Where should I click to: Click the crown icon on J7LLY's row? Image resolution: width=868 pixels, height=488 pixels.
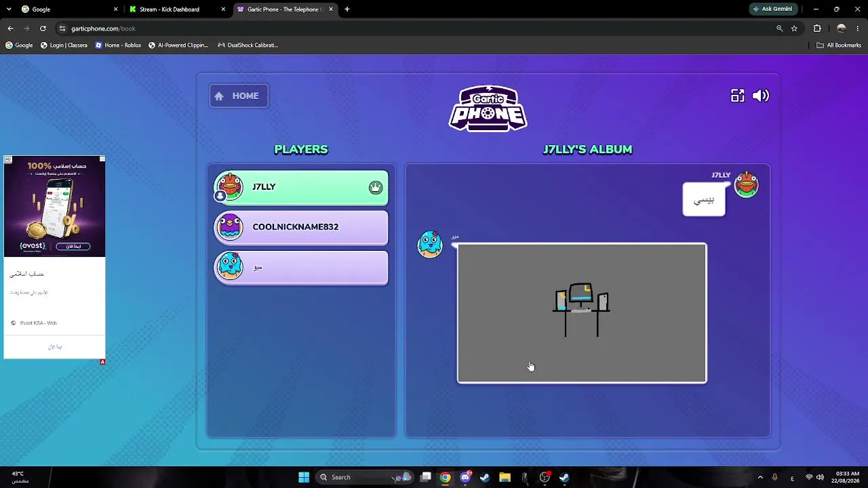click(x=376, y=188)
